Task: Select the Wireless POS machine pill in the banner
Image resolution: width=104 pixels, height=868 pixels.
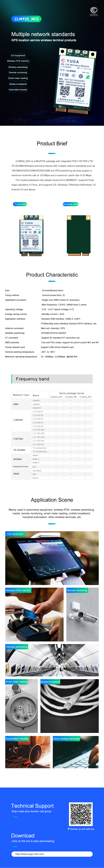Action: 18,61
